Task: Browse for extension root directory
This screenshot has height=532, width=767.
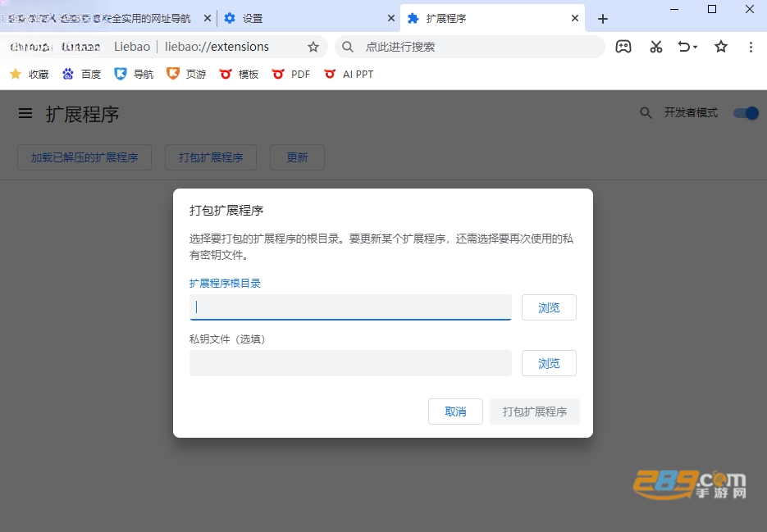Action: pos(549,307)
